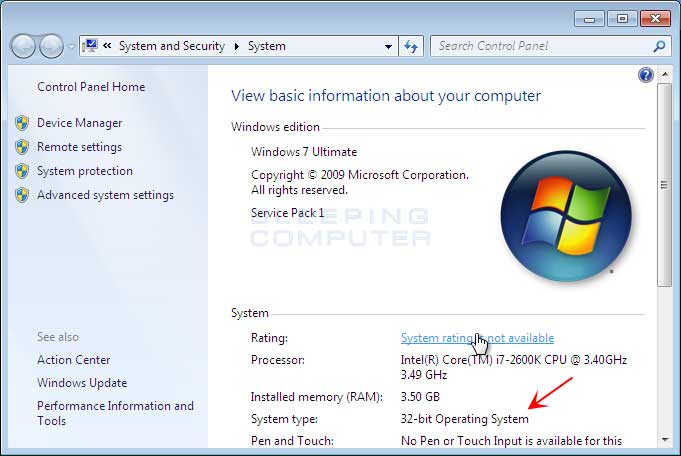This screenshot has width=681, height=456.
Task: Open the recent pages dropdown near Forward
Action: (x=70, y=47)
